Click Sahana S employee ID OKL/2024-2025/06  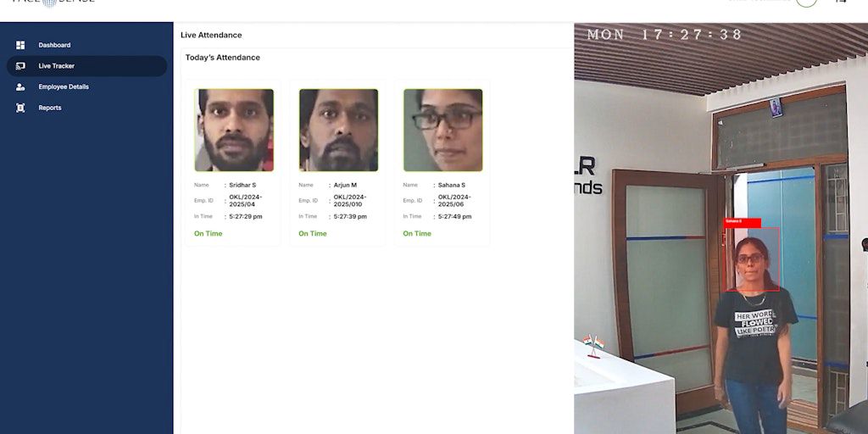click(x=454, y=200)
